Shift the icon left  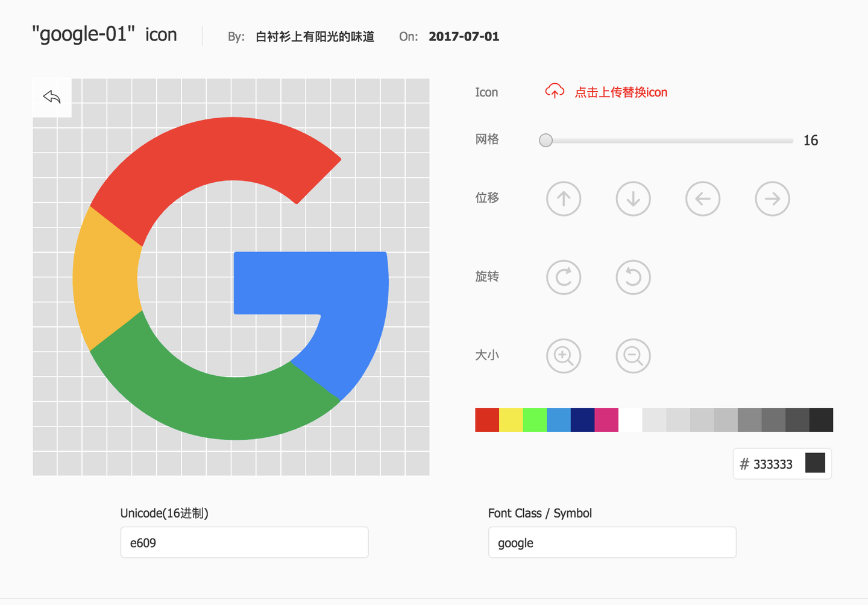pos(703,198)
